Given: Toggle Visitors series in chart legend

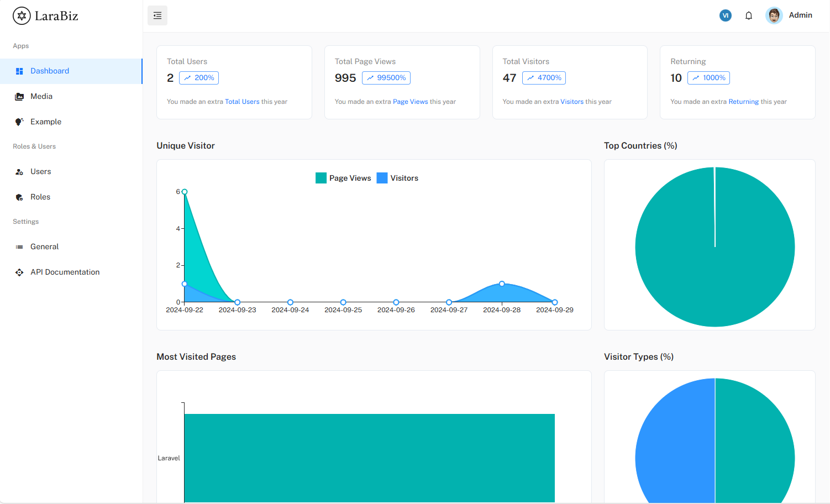Looking at the screenshot, I should tap(397, 178).
